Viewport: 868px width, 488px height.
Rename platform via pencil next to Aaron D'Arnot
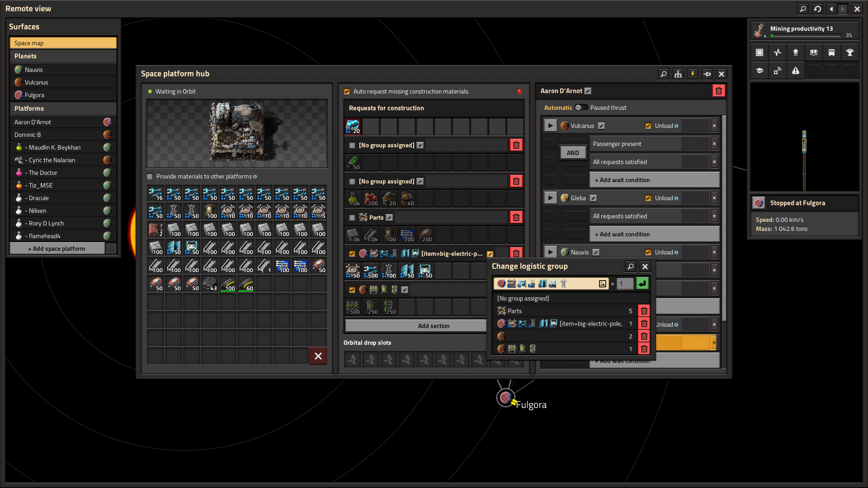click(588, 91)
